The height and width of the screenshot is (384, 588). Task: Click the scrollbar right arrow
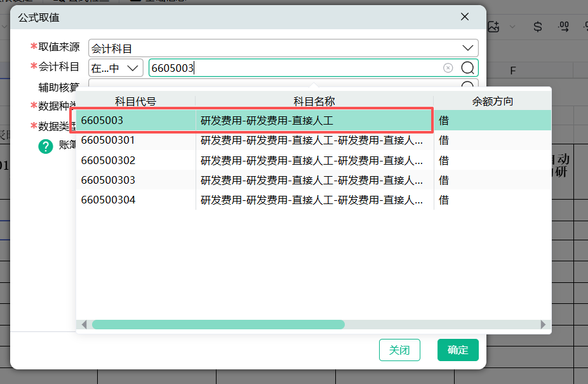coord(543,324)
